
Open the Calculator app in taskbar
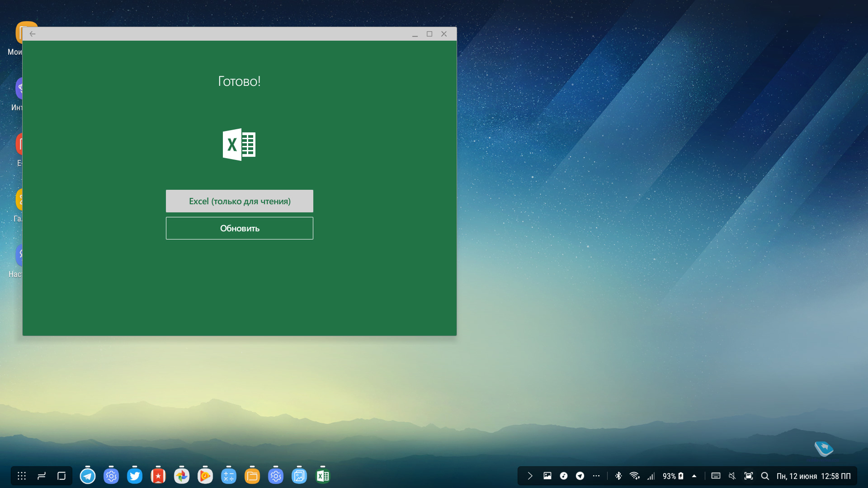click(229, 476)
